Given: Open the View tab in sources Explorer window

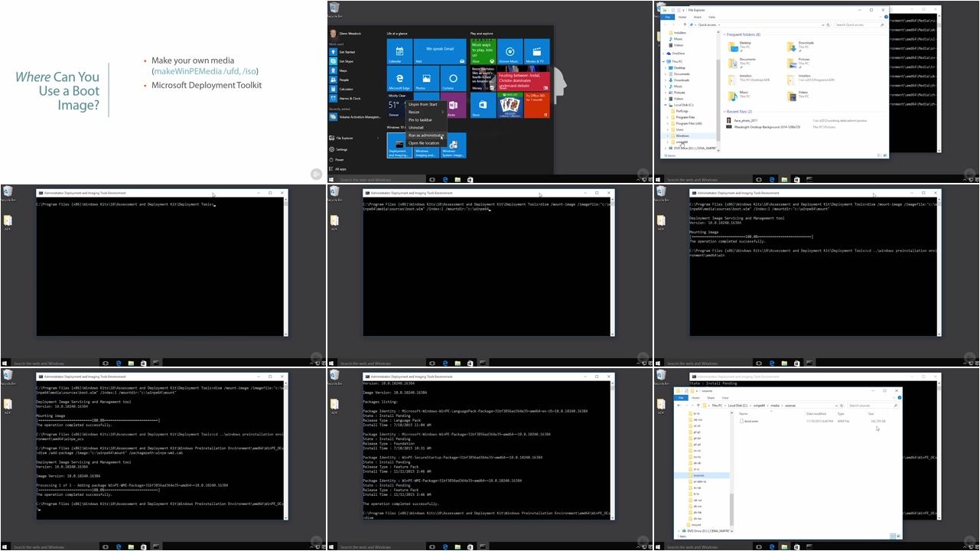Looking at the screenshot, I should 725,398.
